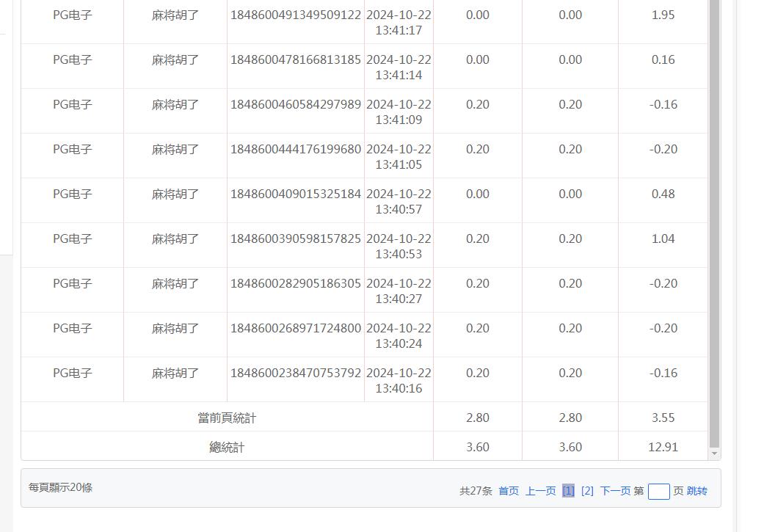Click the 上一页 previous page link
This screenshot has width=764, height=532.
(539, 491)
